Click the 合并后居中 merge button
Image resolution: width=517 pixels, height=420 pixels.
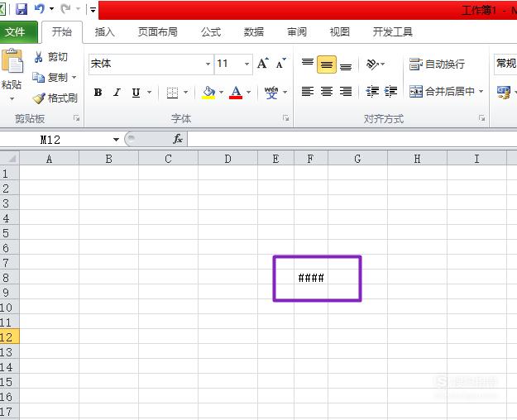point(442,91)
